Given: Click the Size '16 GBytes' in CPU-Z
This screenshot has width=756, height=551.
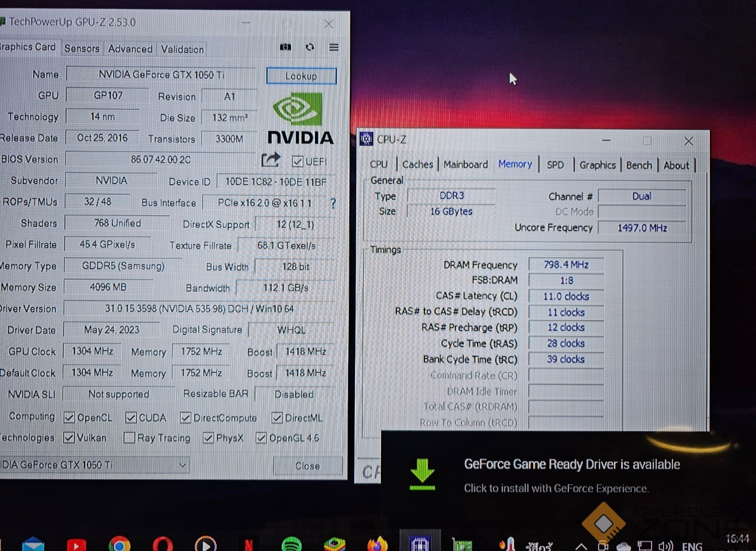Looking at the screenshot, I should [451, 211].
